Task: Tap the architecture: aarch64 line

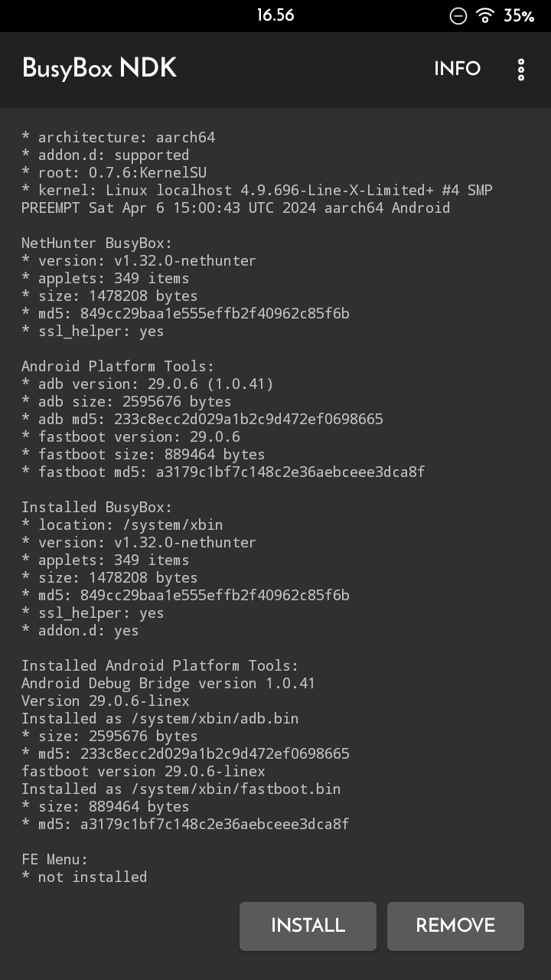Action: point(119,138)
